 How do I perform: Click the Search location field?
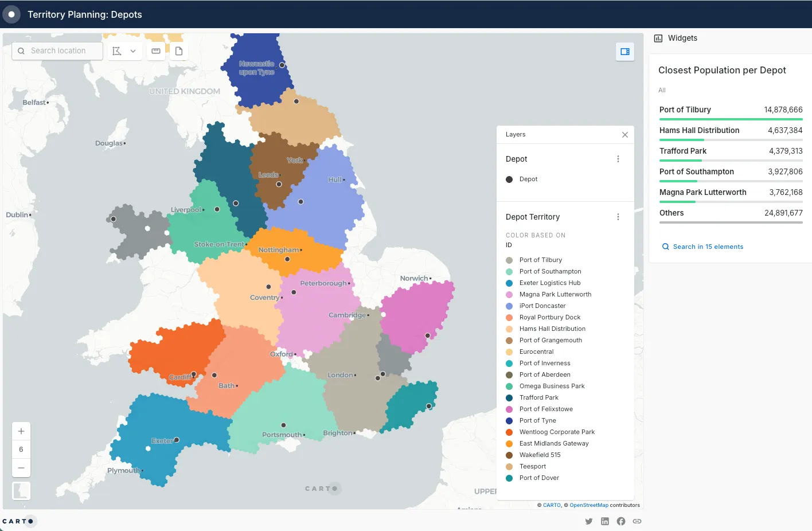coord(58,51)
